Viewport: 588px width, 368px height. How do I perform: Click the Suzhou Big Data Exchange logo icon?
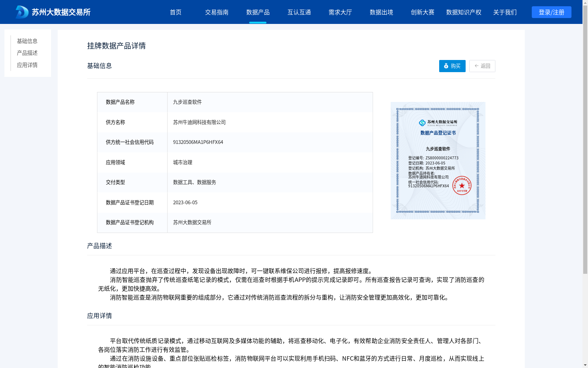click(x=22, y=12)
